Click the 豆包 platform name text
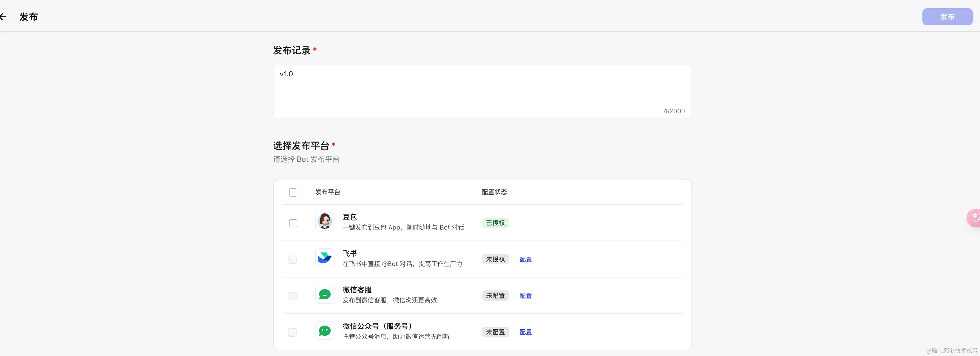The width and height of the screenshot is (980, 356). click(349, 217)
